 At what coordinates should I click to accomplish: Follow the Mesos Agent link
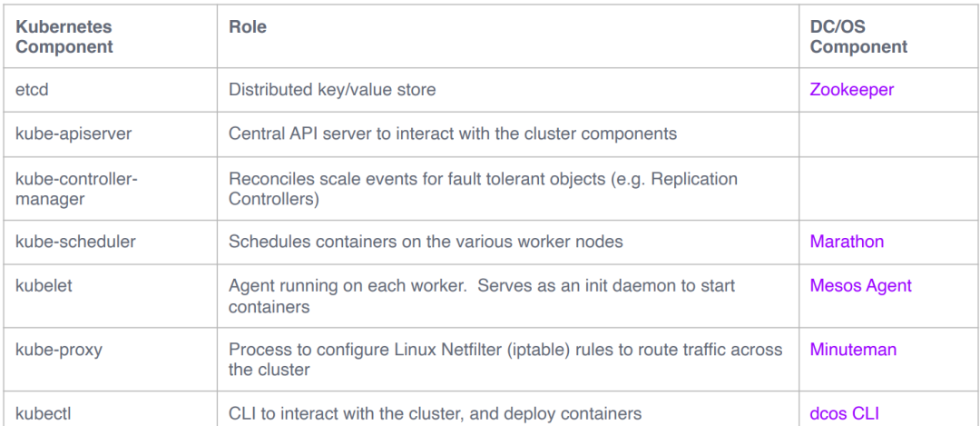[860, 286]
